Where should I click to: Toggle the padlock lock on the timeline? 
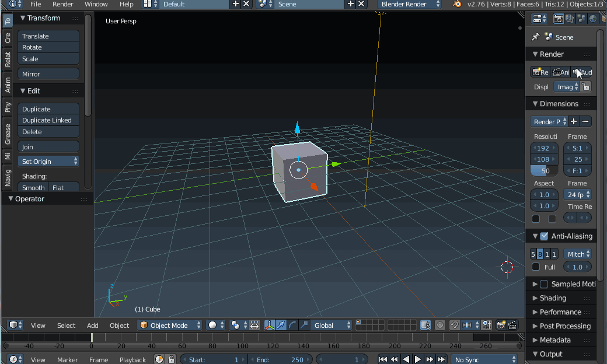(171, 359)
